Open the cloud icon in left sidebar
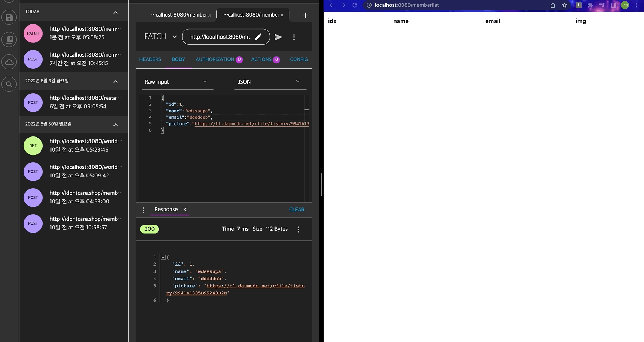This screenshot has height=342, width=644. click(x=9, y=62)
